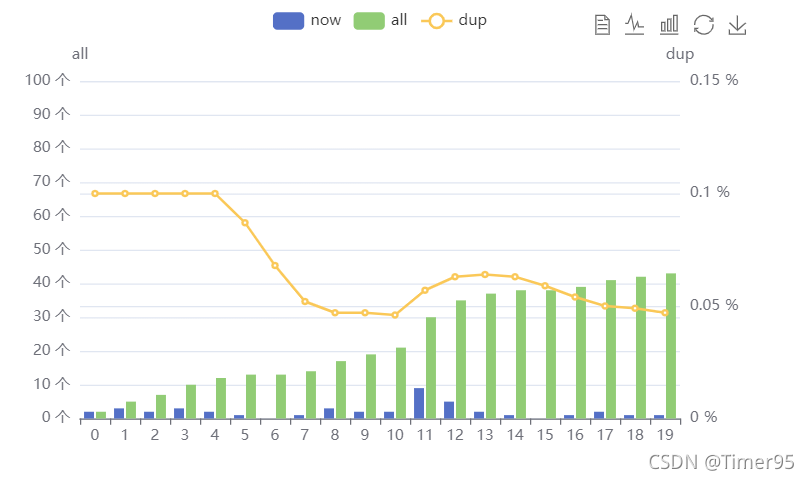Click the x-axis label '6'

pyautogui.click(x=275, y=435)
